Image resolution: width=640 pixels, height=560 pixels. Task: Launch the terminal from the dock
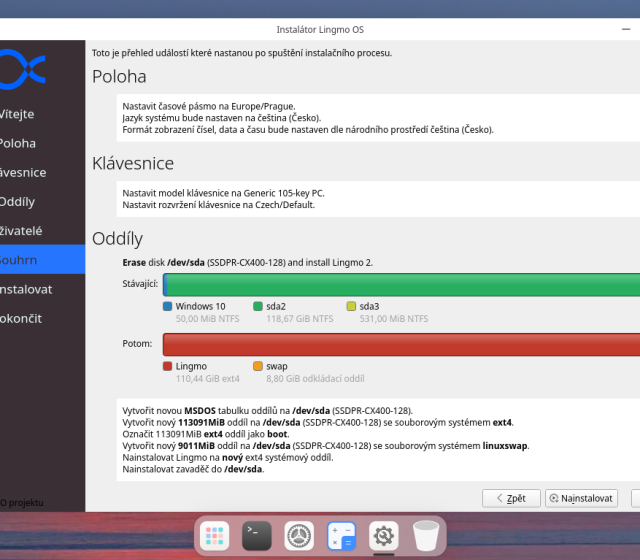pos(257,537)
